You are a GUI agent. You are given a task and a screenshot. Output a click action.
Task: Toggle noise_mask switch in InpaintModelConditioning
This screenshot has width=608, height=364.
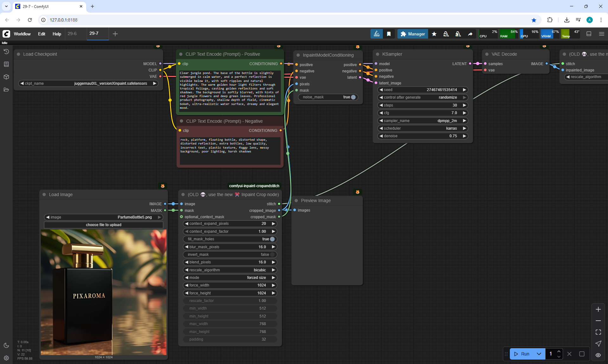(x=353, y=97)
